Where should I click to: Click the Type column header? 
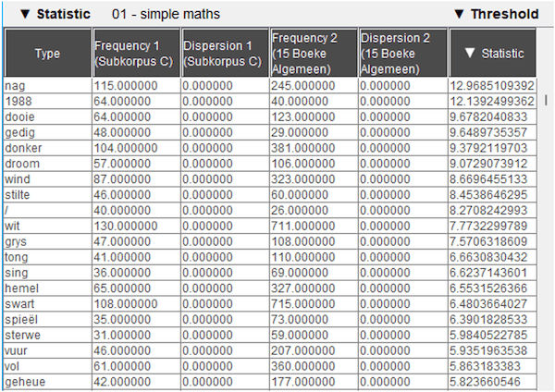tap(47, 54)
